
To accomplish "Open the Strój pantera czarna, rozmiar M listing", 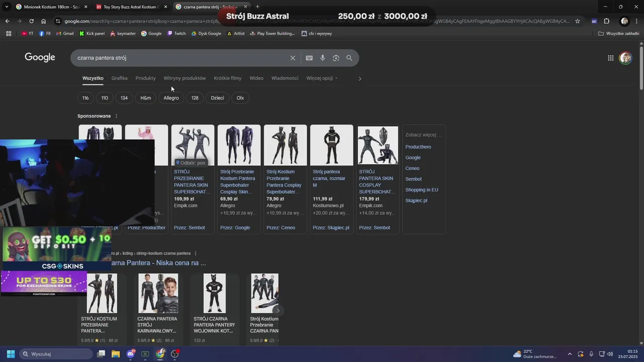I will coord(332,178).
